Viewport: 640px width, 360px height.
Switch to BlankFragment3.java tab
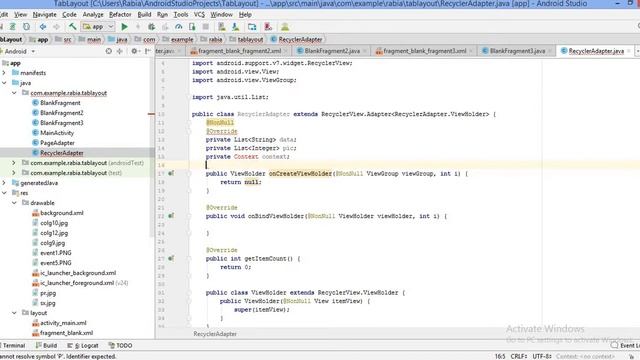pos(517,51)
